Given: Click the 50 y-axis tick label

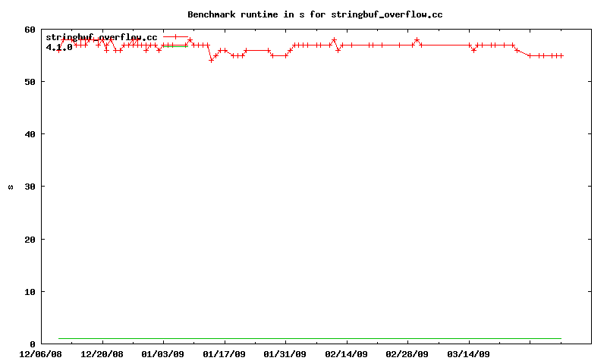Looking at the screenshot, I should pyautogui.click(x=30, y=82).
